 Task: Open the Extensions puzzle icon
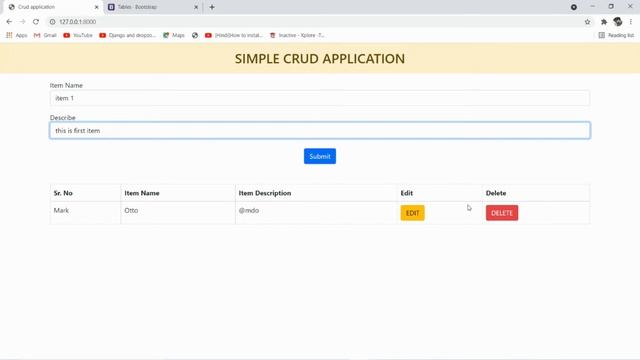tap(604, 22)
